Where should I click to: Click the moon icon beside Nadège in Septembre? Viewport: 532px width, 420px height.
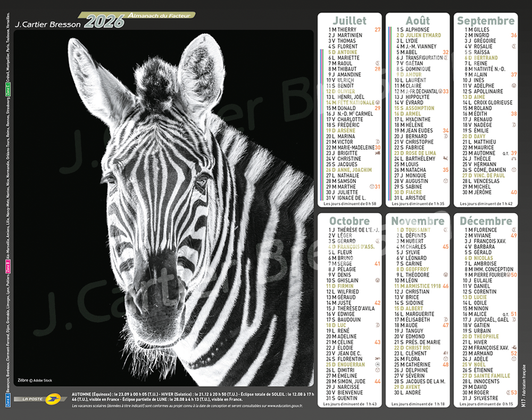514,125
